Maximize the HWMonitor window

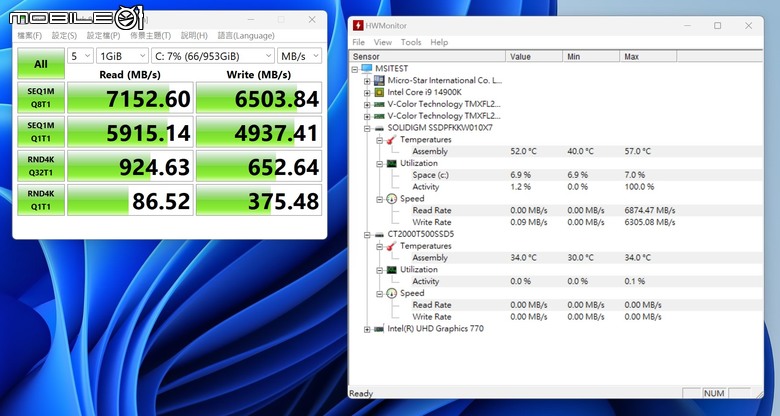[717, 25]
